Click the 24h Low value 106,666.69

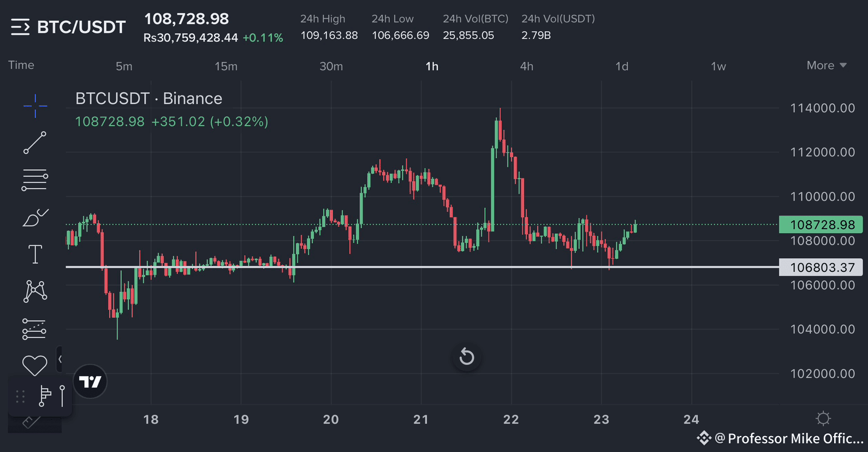pos(401,35)
